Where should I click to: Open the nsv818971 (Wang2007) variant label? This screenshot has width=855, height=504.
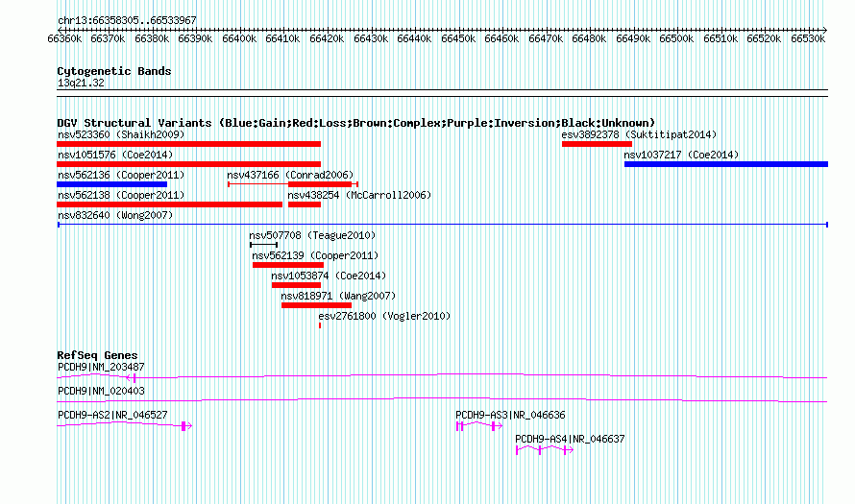pyautogui.click(x=338, y=296)
